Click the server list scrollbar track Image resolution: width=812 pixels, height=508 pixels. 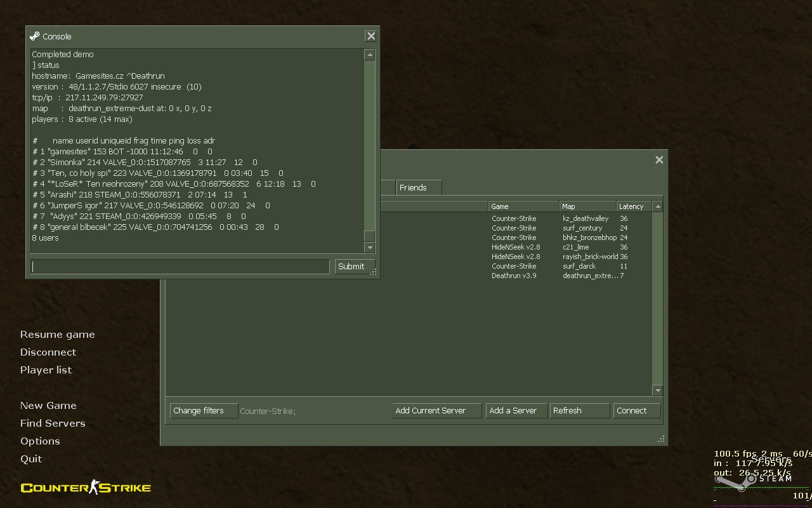coord(658,298)
